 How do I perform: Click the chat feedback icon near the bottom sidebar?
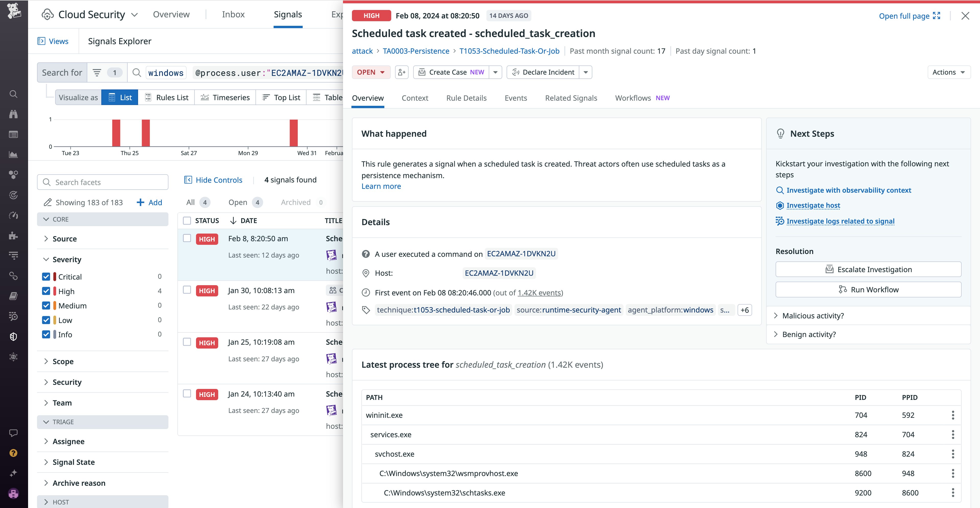(14, 432)
